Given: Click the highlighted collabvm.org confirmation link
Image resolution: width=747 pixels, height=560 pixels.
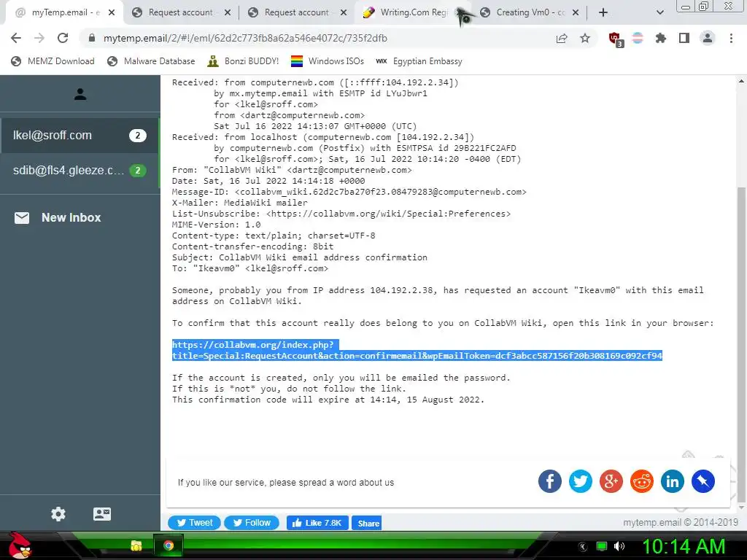Looking at the screenshot, I should [417, 350].
